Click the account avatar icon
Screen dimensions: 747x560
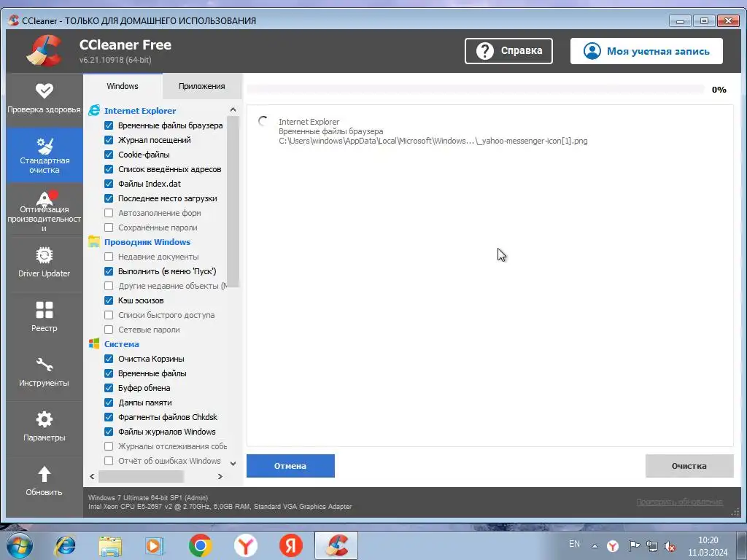(x=592, y=51)
